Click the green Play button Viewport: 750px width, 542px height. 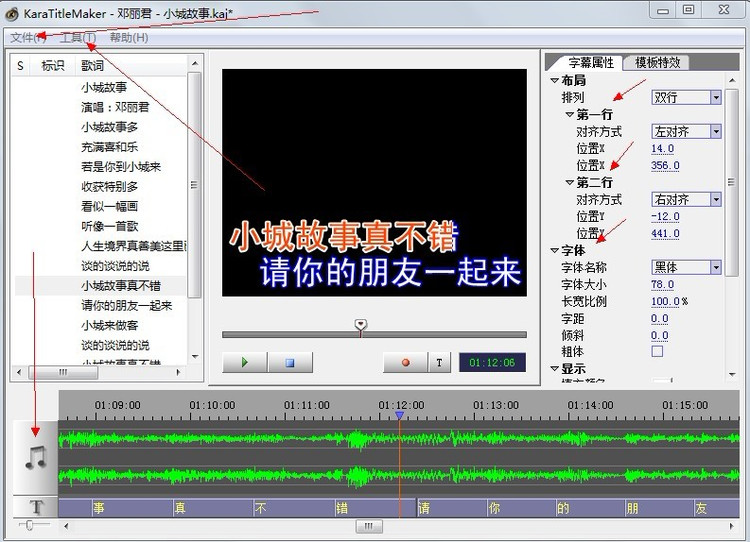pos(244,362)
